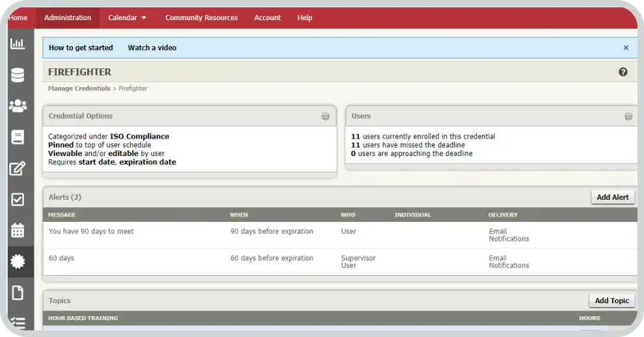Viewport: 644px width, 337px height.
Task: Open the checkmark box sidebar icon
Action: tap(18, 199)
